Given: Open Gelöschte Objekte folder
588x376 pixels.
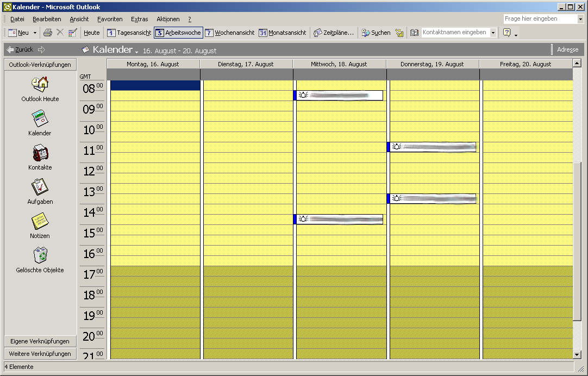Looking at the screenshot, I should pyautogui.click(x=40, y=259).
